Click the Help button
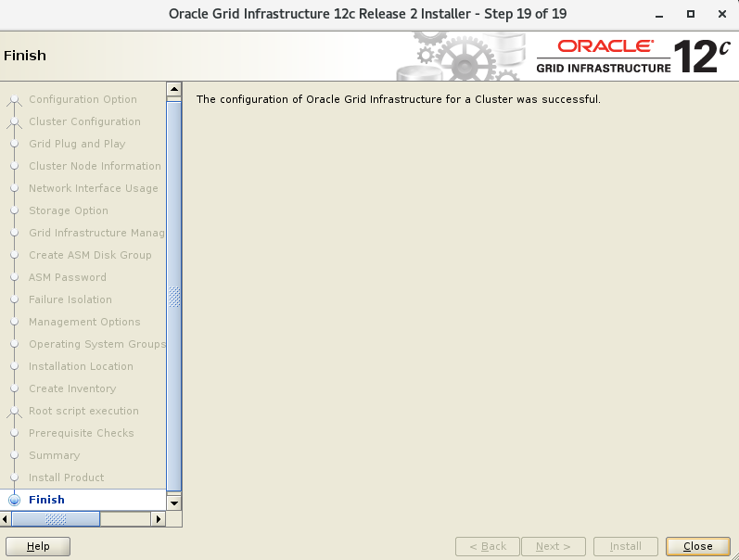 38,546
